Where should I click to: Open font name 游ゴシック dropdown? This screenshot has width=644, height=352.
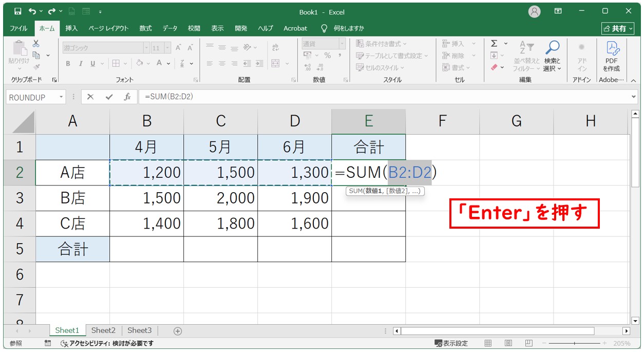[146, 48]
